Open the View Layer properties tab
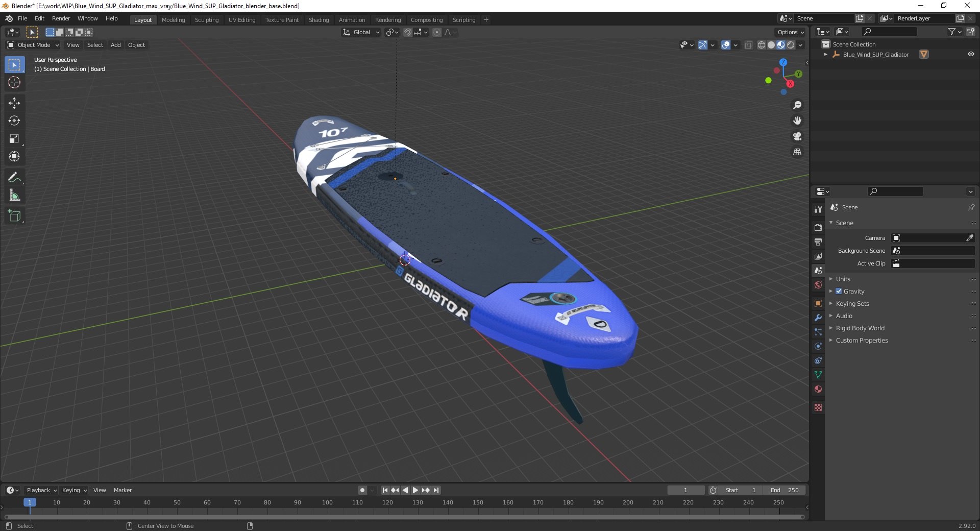 pyautogui.click(x=818, y=256)
